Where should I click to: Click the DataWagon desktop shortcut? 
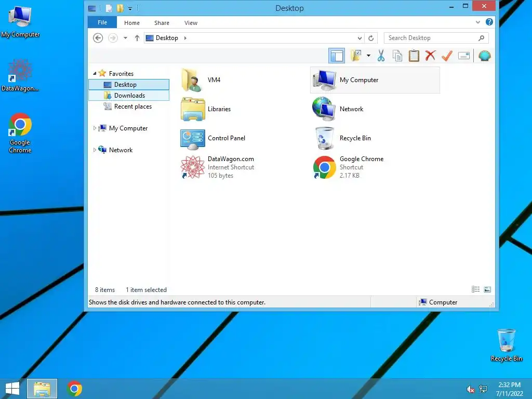(20, 75)
